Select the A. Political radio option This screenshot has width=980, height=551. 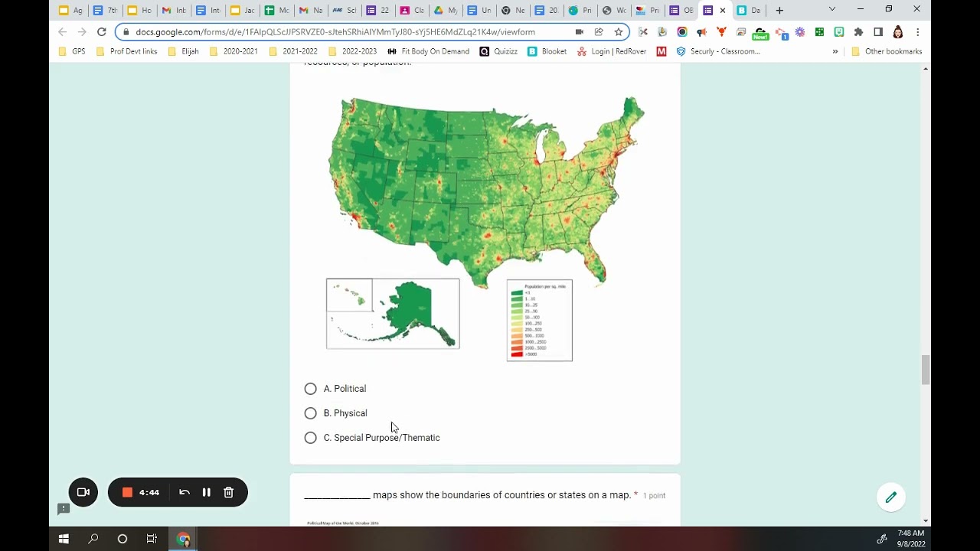(x=310, y=389)
